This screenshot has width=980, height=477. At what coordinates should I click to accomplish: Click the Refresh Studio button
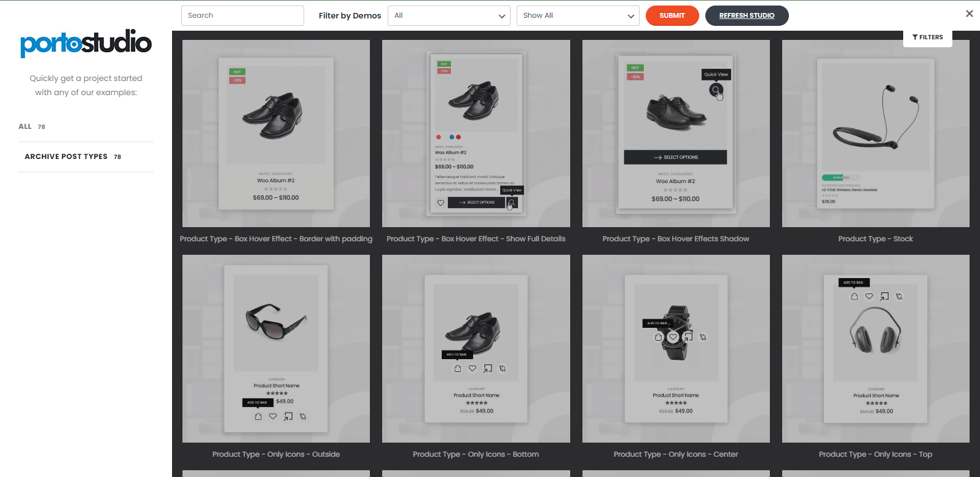[x=747, y=15]
